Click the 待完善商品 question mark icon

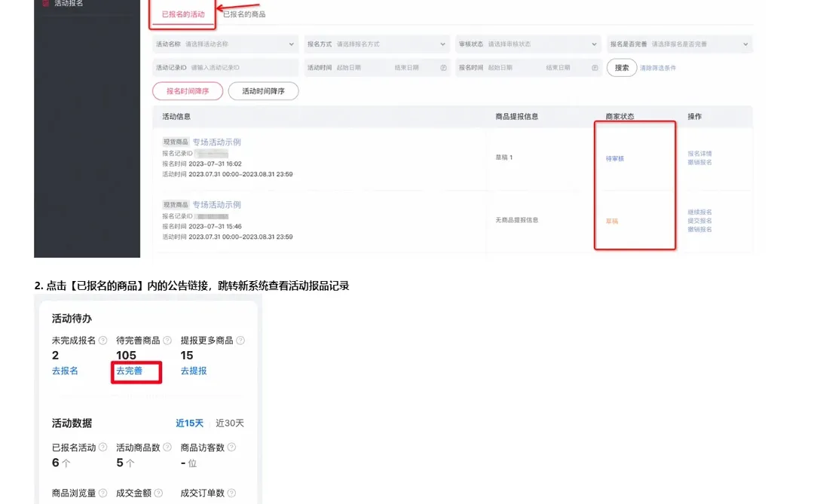(167, 341)
